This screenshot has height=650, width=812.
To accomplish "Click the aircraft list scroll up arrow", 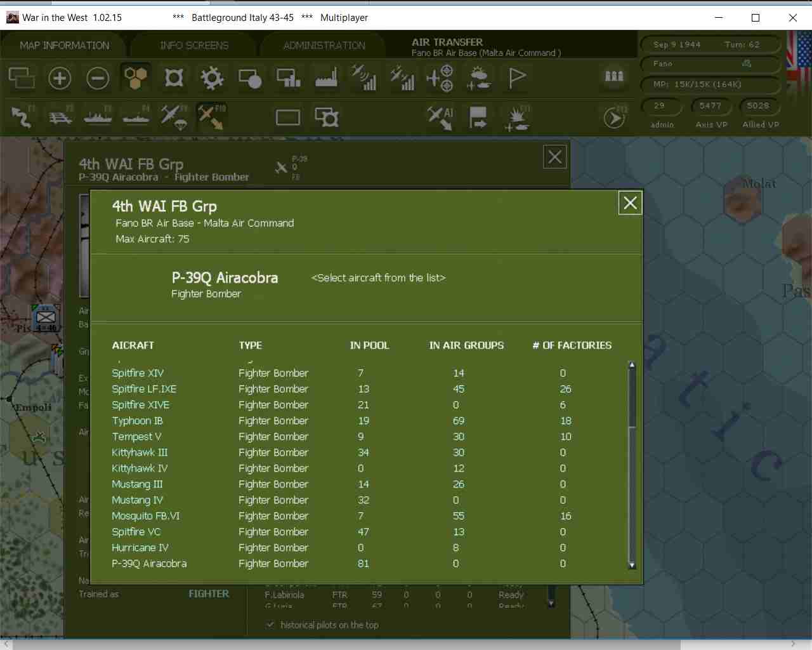I will click(632, 365).
